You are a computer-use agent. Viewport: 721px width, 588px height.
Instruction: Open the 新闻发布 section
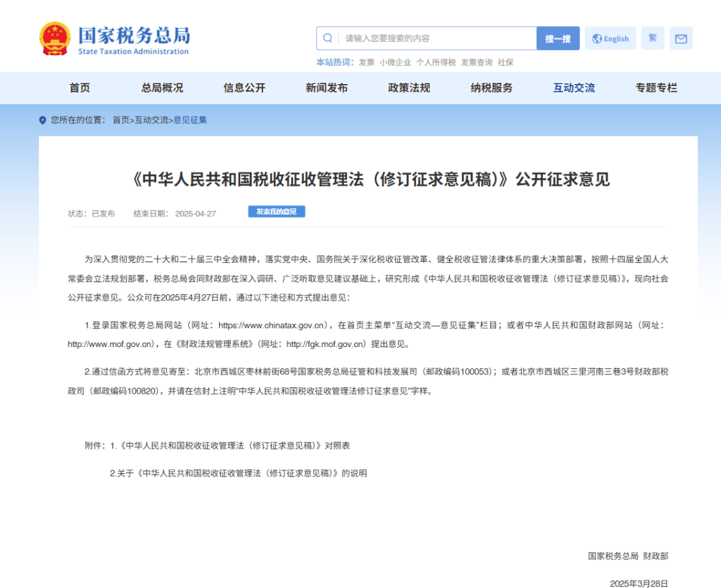click(326, 87)
